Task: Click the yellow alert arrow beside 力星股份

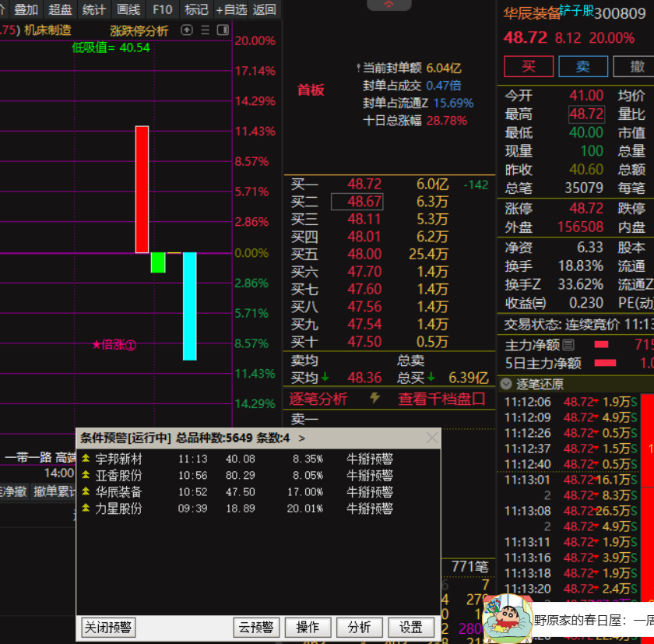Action: (86, 508)
